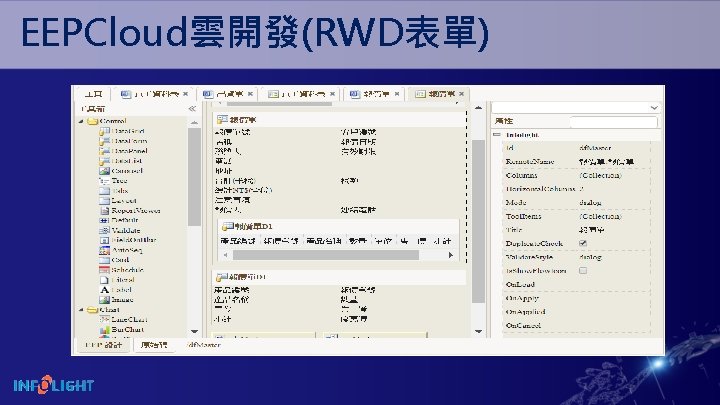Switch to the EEP 設計 bottom tab

click(104, 345)
